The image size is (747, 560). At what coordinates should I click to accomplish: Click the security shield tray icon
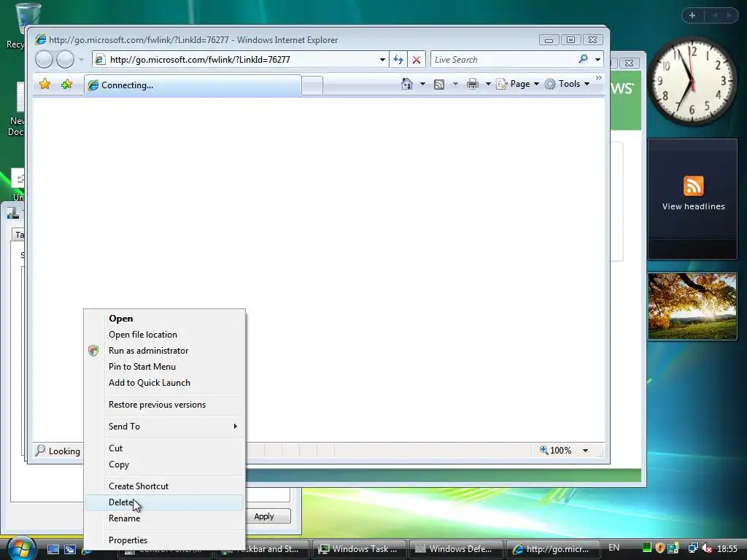[x=659, y=548]
